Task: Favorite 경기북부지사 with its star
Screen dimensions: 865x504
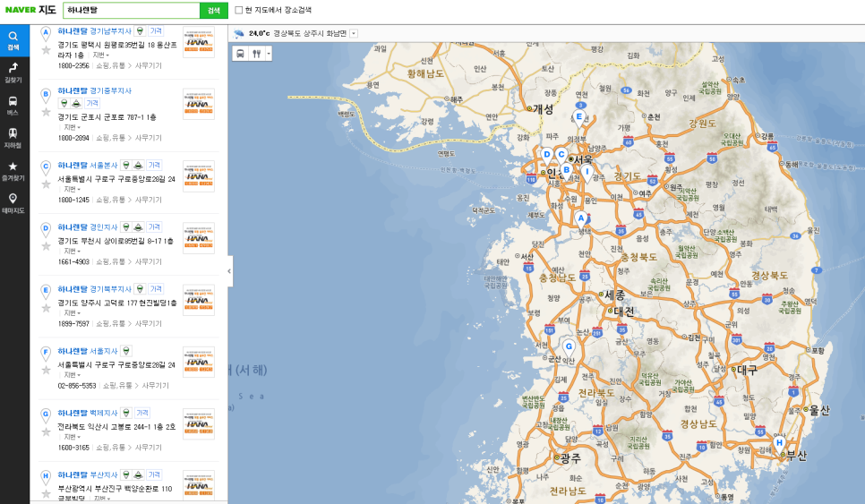Action: coord(47,308)
